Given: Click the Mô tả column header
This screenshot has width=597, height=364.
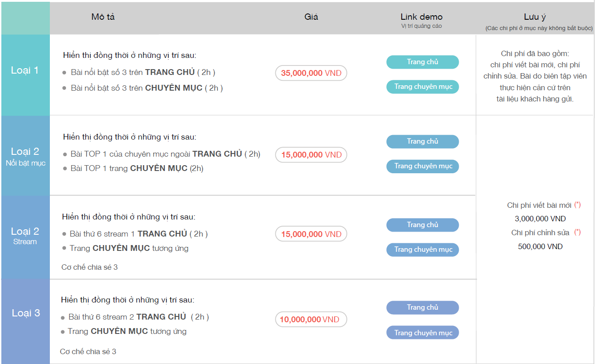Looking at the screenshot, I should [103, 17].
